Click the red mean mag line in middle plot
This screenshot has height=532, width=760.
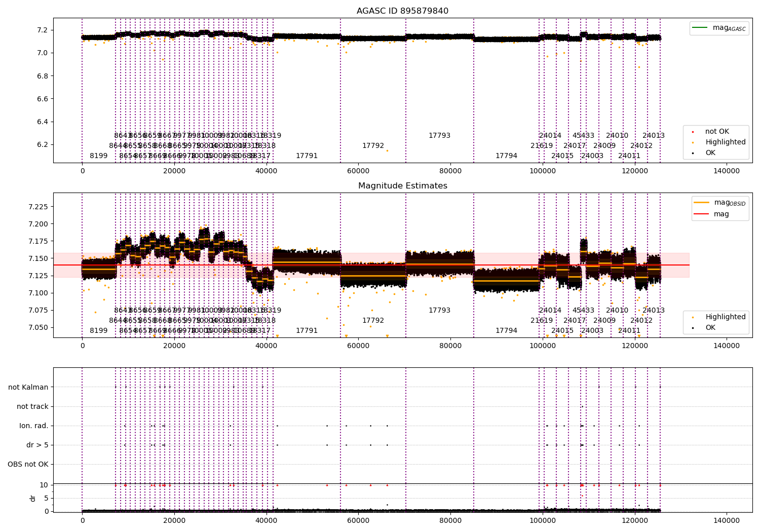pos(371,265)
